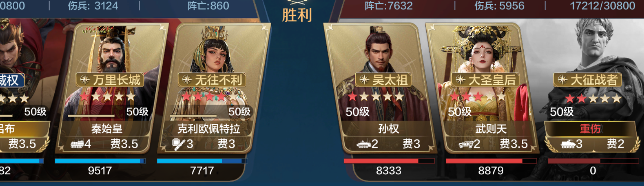
Task: Click the red troop bar showing 8333
Action: (389, 161)
